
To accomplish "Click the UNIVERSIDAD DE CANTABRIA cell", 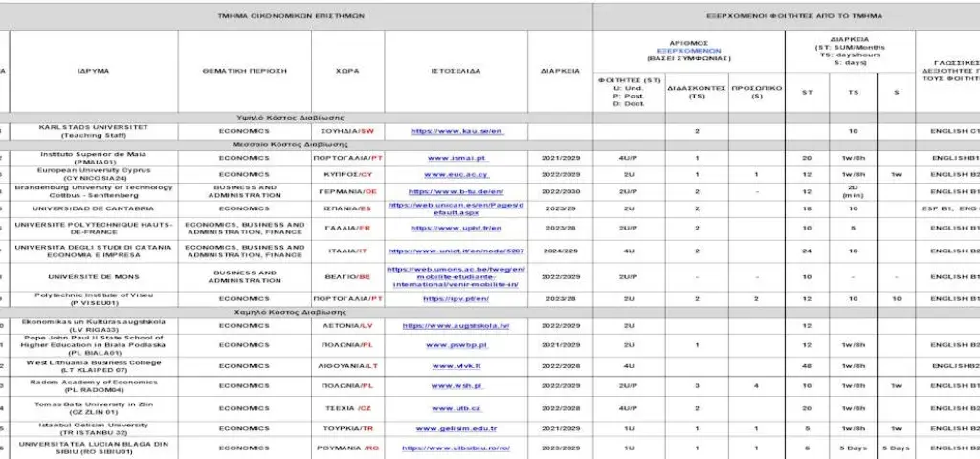I will tap(94, 208).
